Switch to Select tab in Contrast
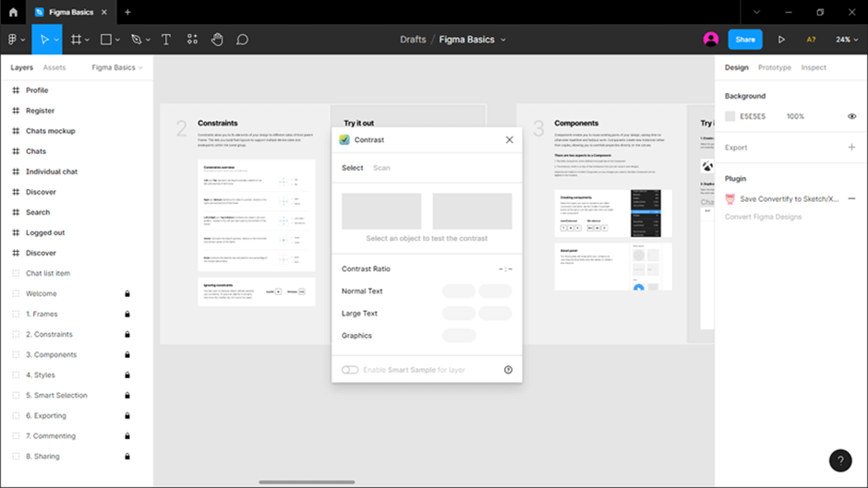868x488 pixels. pos(352,168)
